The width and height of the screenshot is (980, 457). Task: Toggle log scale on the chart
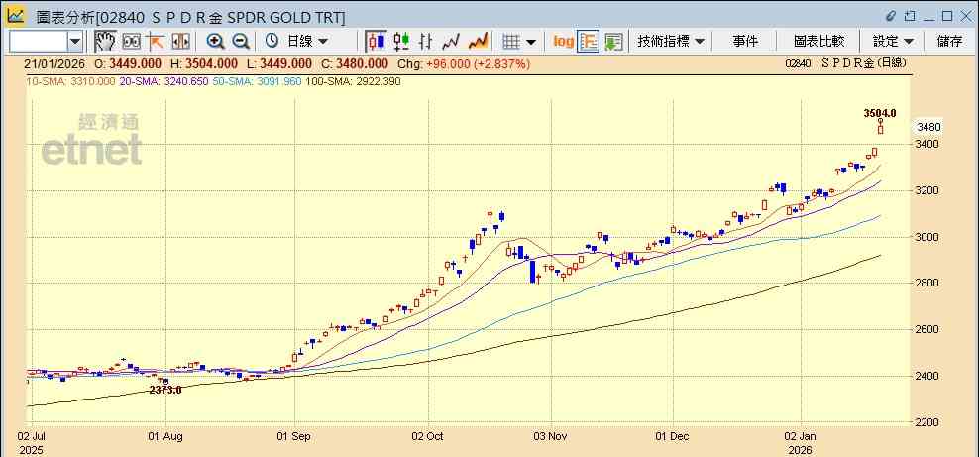(x=563, y=42)
